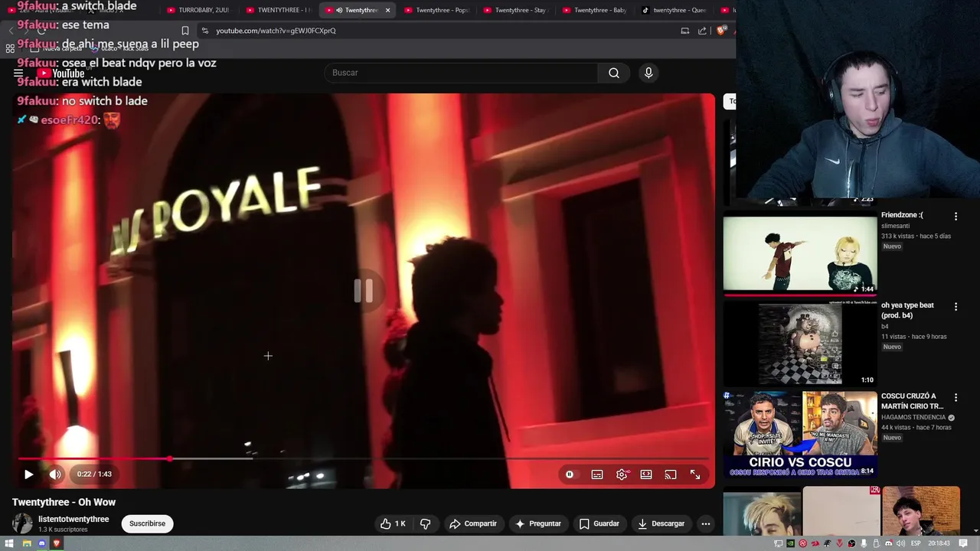
Task: Dislike the video with thumbs down
Action: 425,523
